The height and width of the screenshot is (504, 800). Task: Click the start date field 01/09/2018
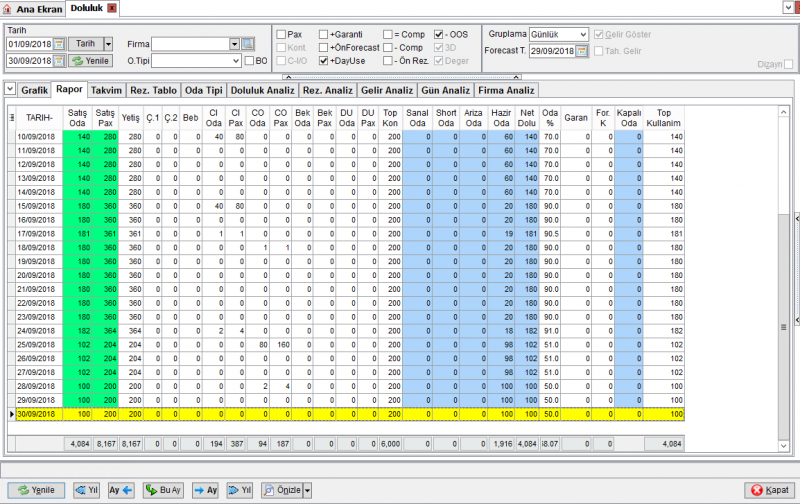click(30, 44)
